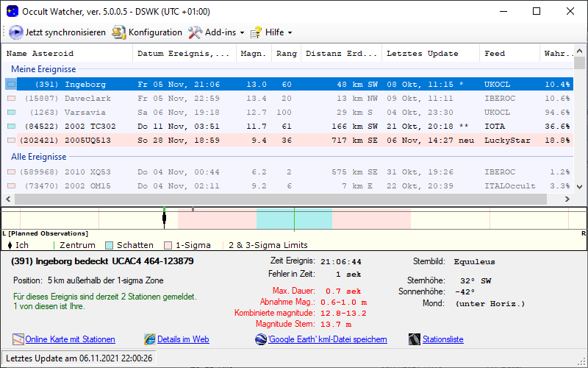This screenshot has width=588, height=368.
Task: Toggle the status box for the Varsavia event
Action: point(11,113)
